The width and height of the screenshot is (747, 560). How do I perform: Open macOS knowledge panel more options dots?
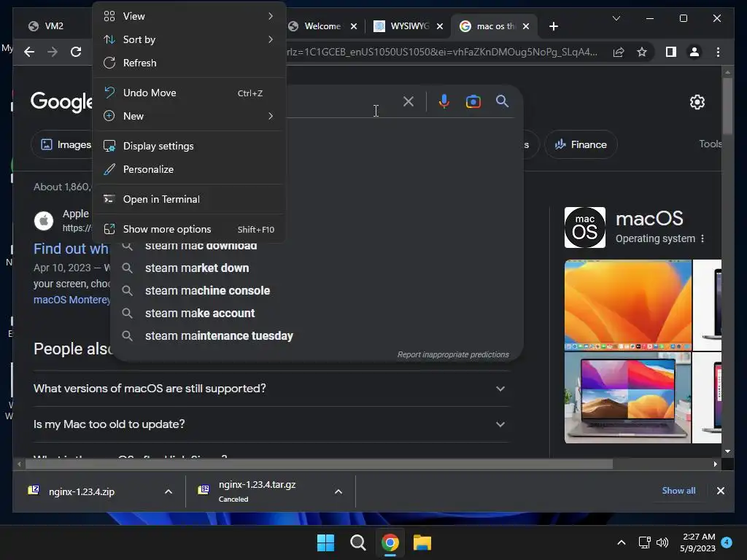[703, 238]
